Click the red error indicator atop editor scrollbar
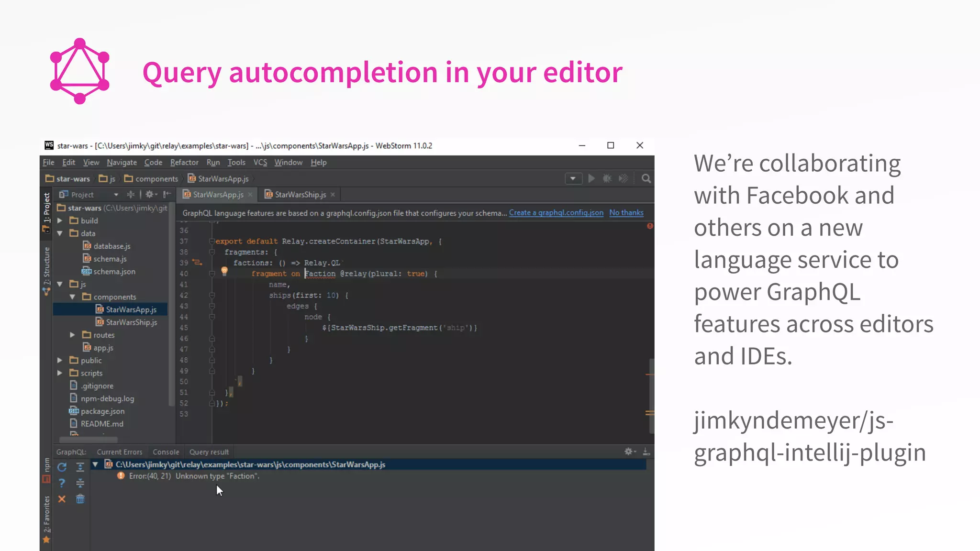 (x=650, y=226)
